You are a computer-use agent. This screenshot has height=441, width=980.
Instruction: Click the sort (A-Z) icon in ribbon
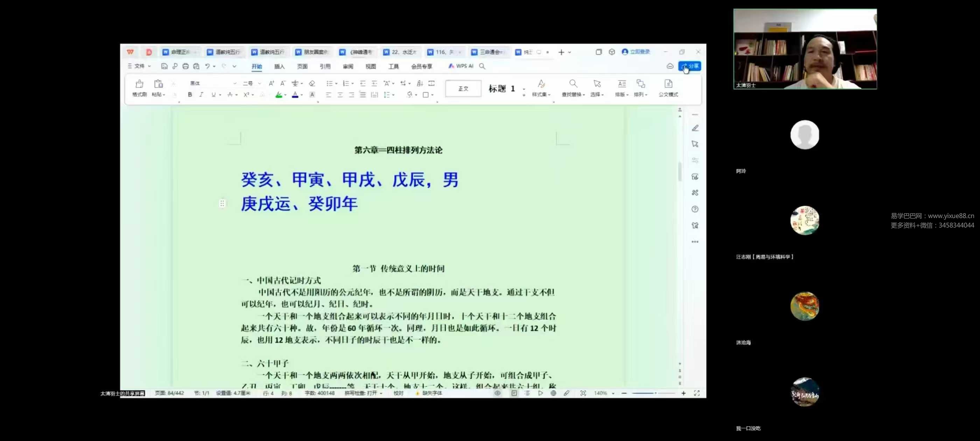(x=420, y=83)
